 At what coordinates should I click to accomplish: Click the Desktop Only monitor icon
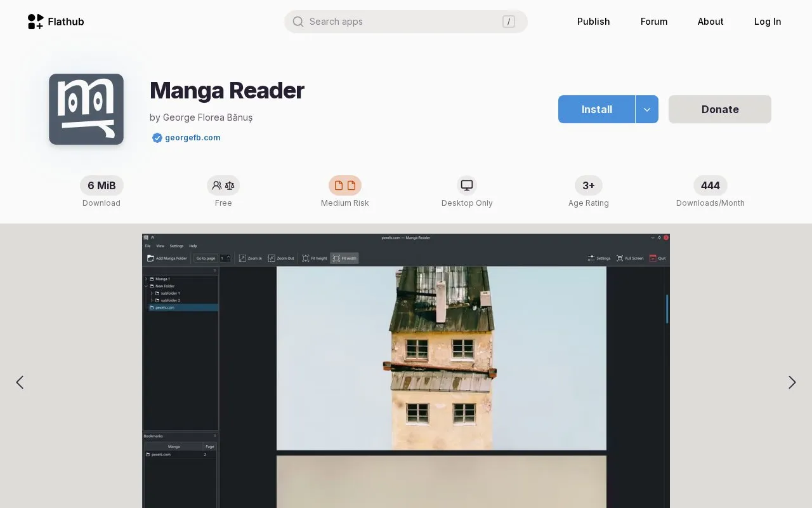click(467, 185)
